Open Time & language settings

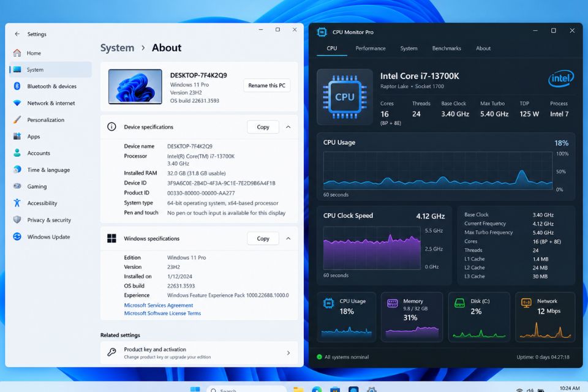click(50, 170)
